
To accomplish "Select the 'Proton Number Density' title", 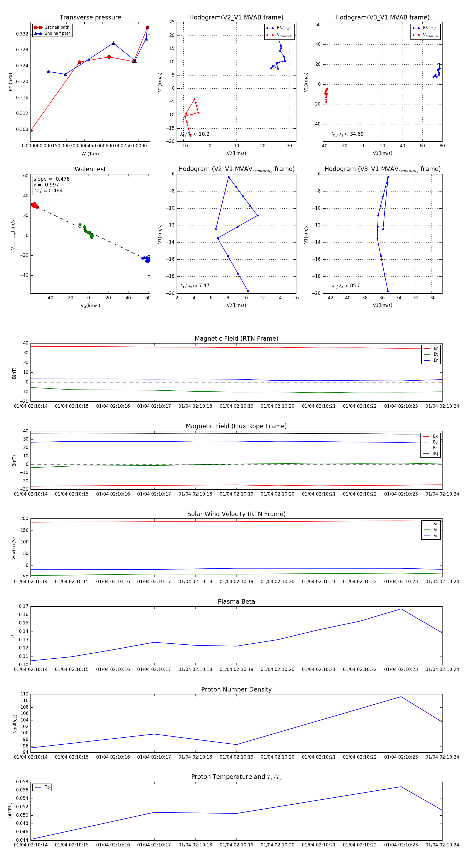I will [x=236, y=689].
